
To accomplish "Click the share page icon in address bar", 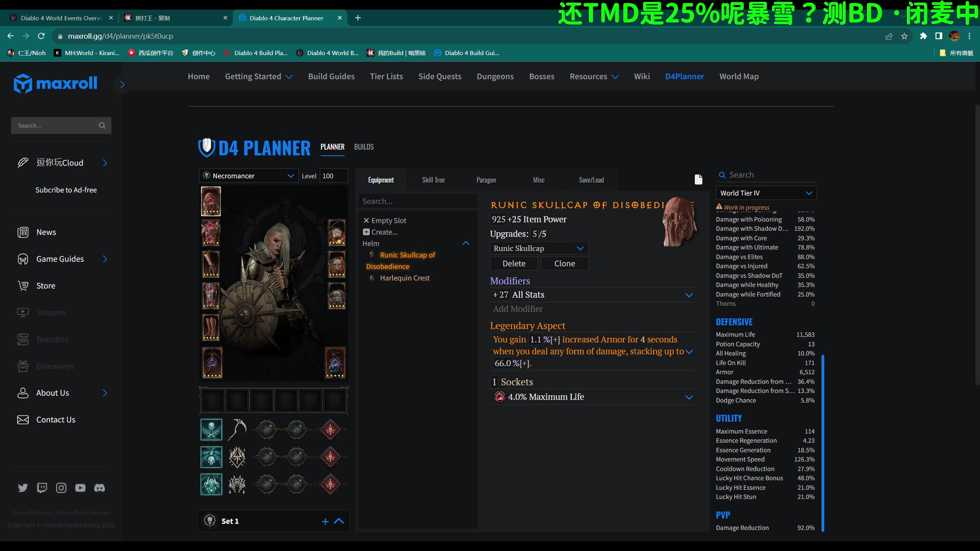I will click(889, 36).
